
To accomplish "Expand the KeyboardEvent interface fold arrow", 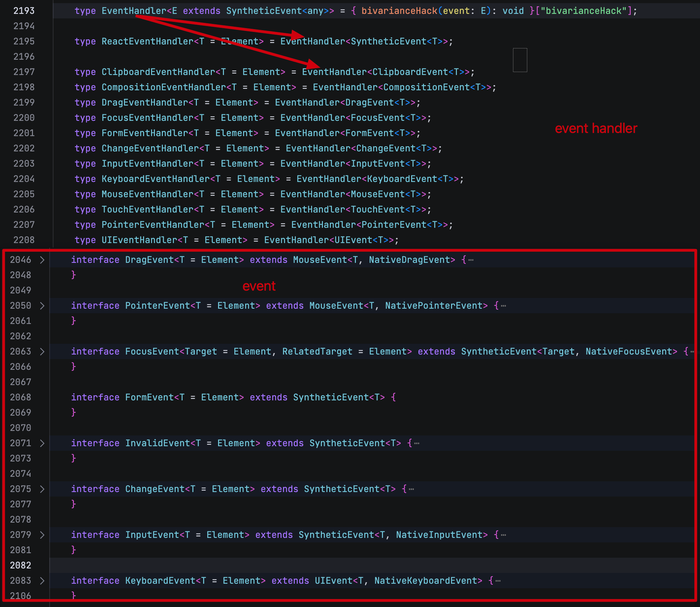I will pyautogui.click(x=42, y=581).
